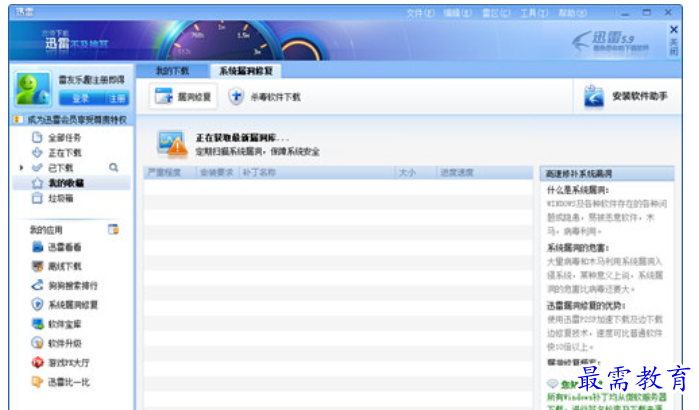Open 系统漏洞修复 in the sidebar apps
Viewport: 699px width, 410px height.
[x=65, y=305]
